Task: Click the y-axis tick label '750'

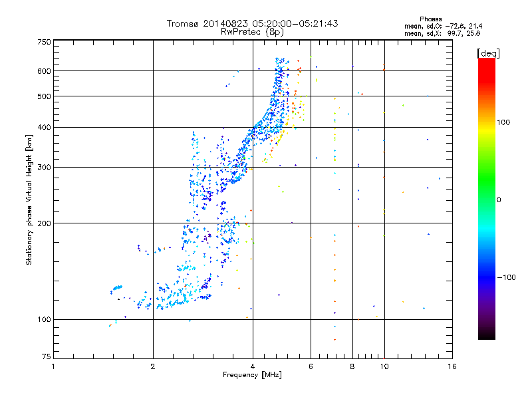Action: (x=44, y=42)
